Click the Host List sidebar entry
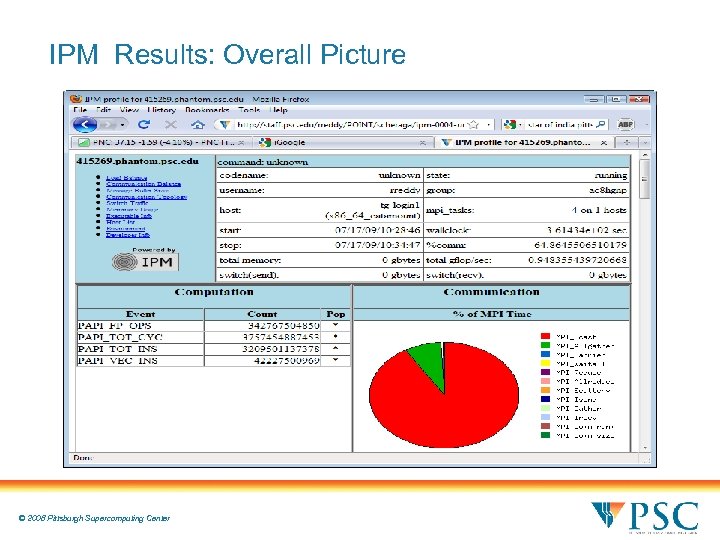The image size is (720, 540). tap(120, 222)
